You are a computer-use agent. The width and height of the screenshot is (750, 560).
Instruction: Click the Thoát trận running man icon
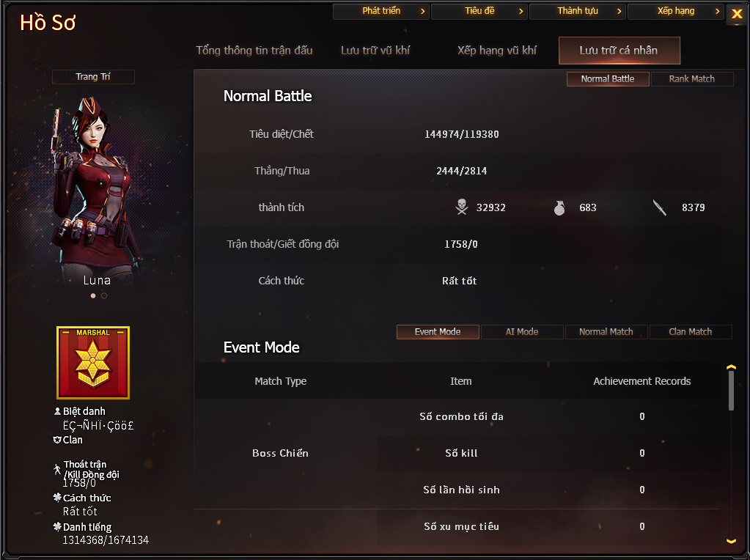coord(57,469)
